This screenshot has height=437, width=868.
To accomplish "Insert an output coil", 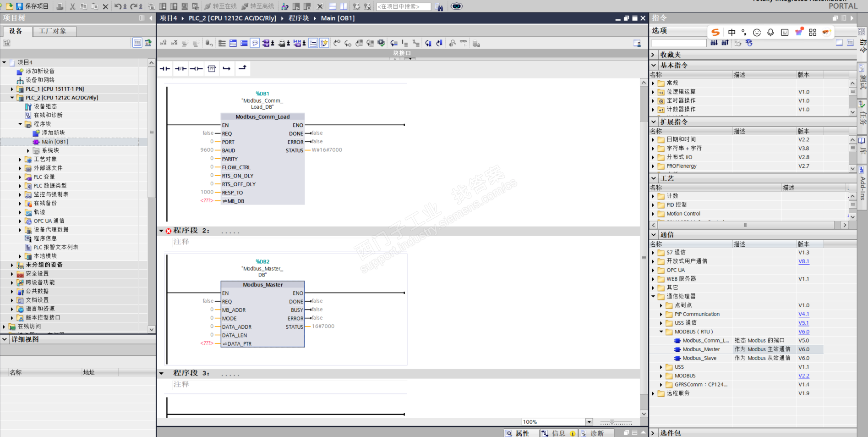I will click(196, 68).
